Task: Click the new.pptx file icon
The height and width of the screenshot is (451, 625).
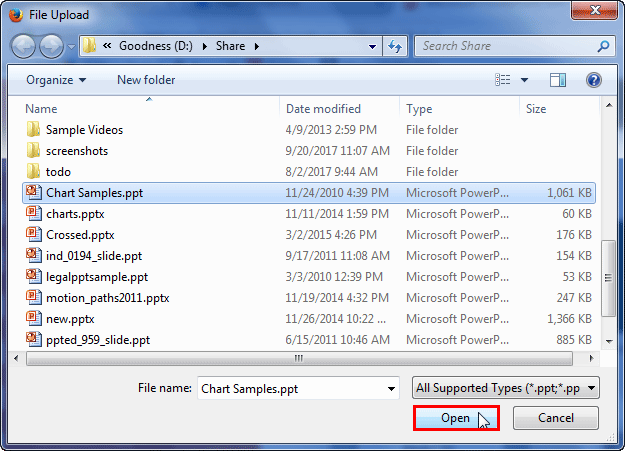Action: point(33,318)
